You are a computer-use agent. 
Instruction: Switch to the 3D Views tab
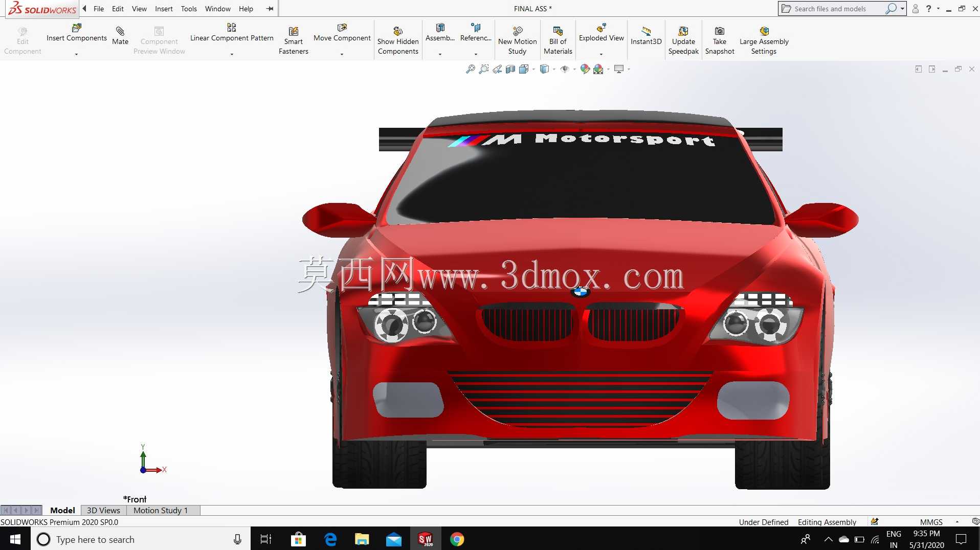tap(103, 510)
